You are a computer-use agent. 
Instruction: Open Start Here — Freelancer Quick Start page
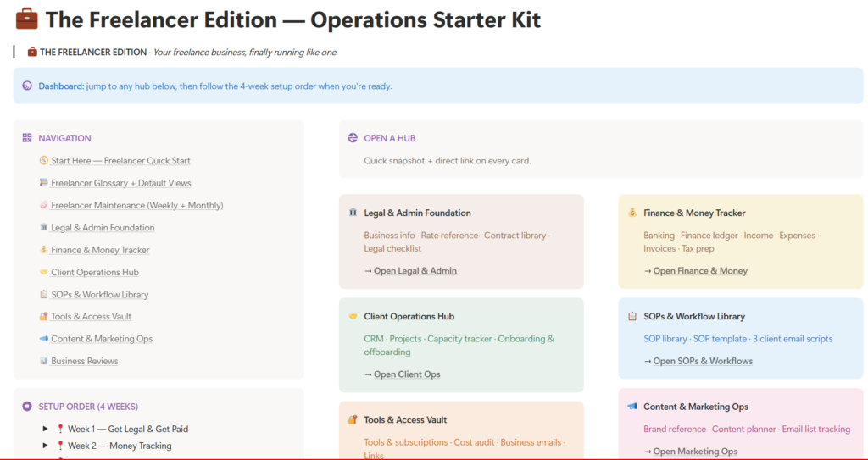120,160
